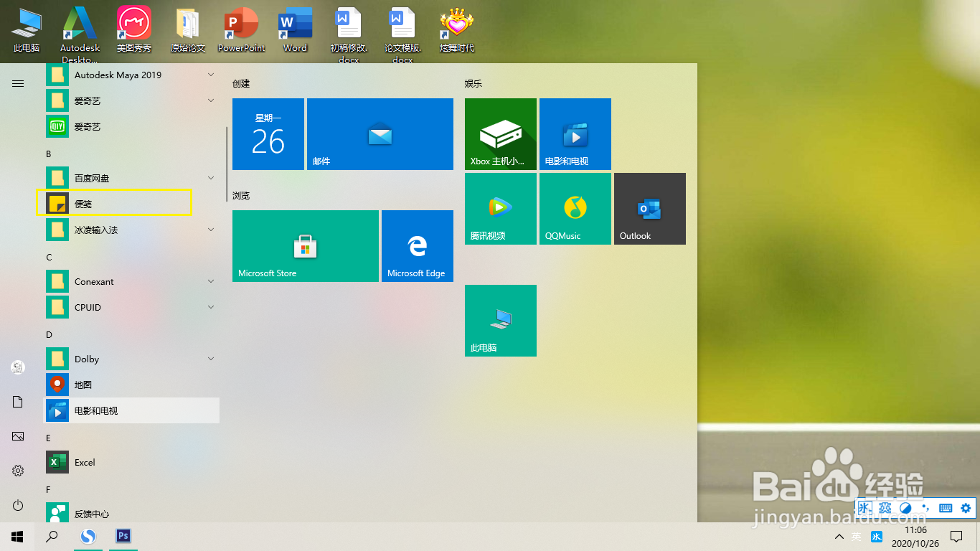Screen dimensions: 980x551
Task: Select the 初稿修改.docx desktop file
Action: coord(349,34)
